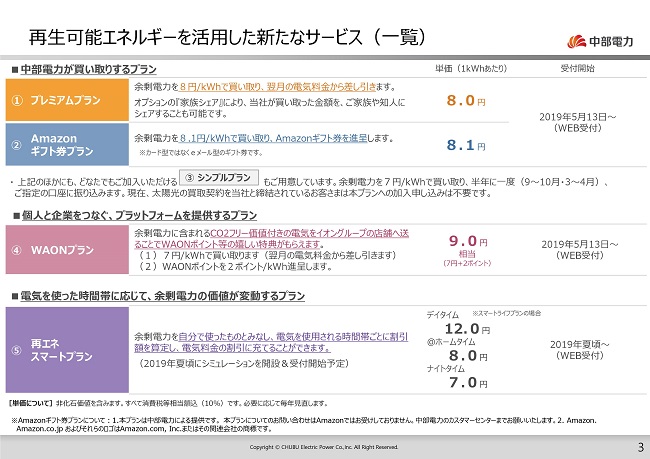This screenshot has height=459, width=650.
Task: Click the （2019年夏頃にシミュレーションを開設 line
Action: [243, 364]
